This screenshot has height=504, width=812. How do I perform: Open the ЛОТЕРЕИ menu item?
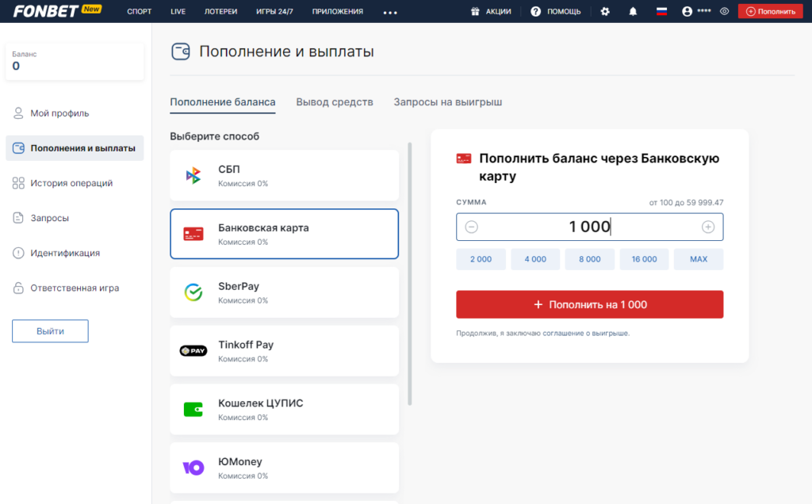(220, 11)
